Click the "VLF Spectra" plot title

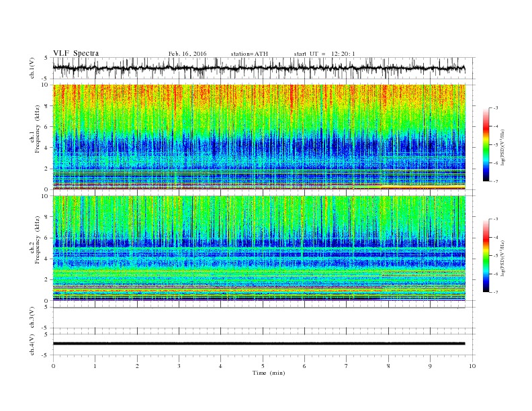(x=76, y=53)
